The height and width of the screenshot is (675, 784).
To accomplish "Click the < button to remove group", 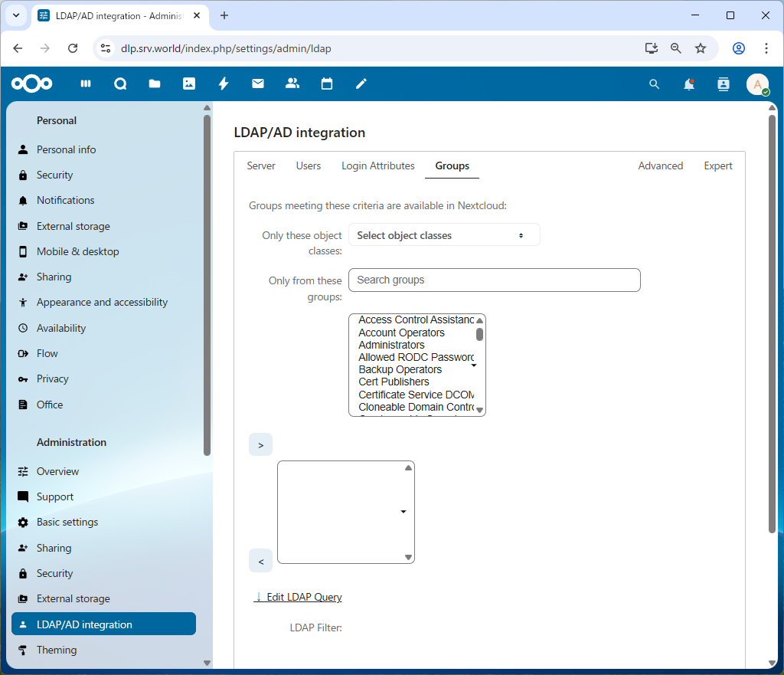I will coord(260,562).
